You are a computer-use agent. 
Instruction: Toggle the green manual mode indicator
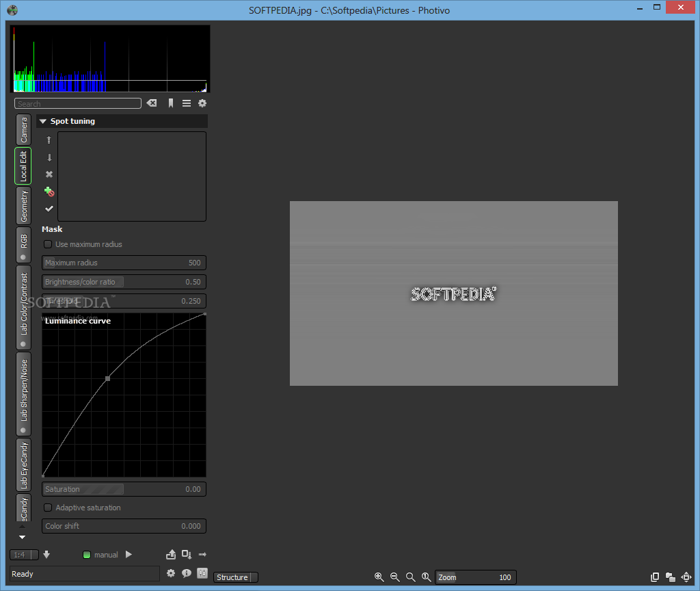coord(87,555)
